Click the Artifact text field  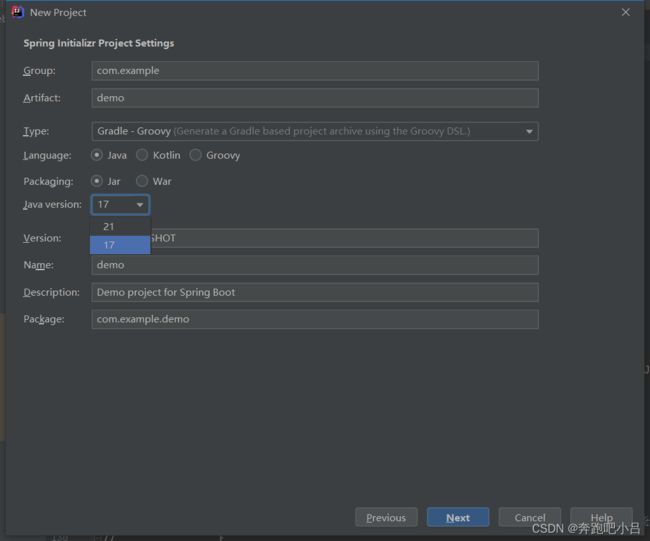click(x=315, y=98)
